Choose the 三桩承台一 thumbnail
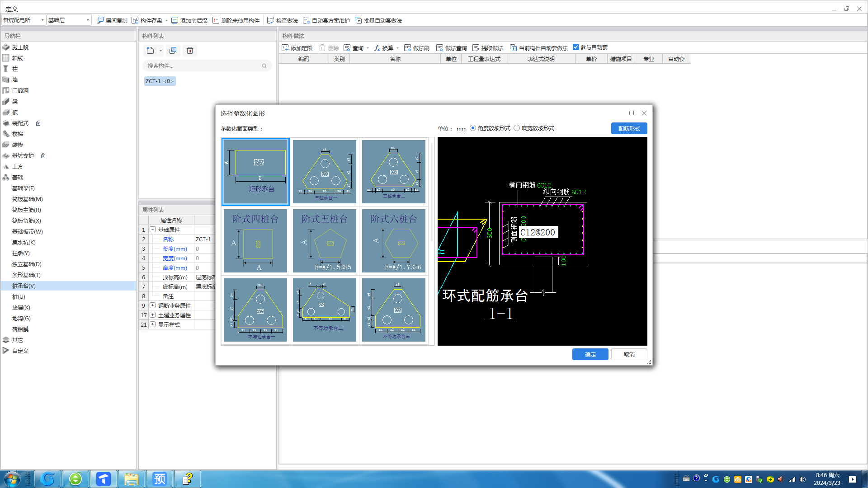The height and width of the screenshot is (488, 868). click(325, 172)
